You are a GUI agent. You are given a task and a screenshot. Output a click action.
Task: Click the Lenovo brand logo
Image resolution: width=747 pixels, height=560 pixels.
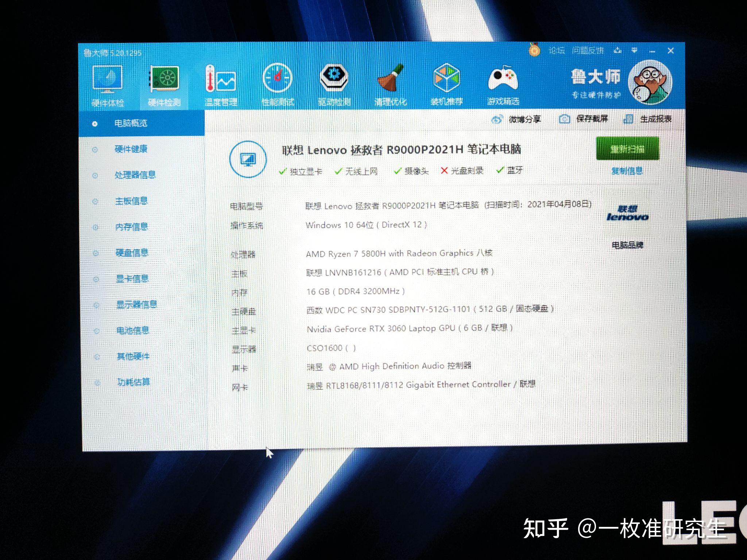627,213
